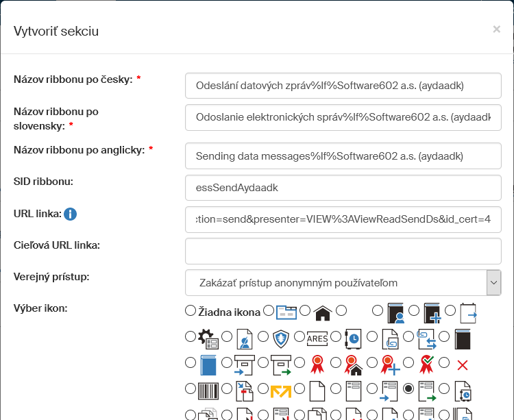Click the safe with clock icon
This screenshot has height=420, width=514.
(353, 338)
